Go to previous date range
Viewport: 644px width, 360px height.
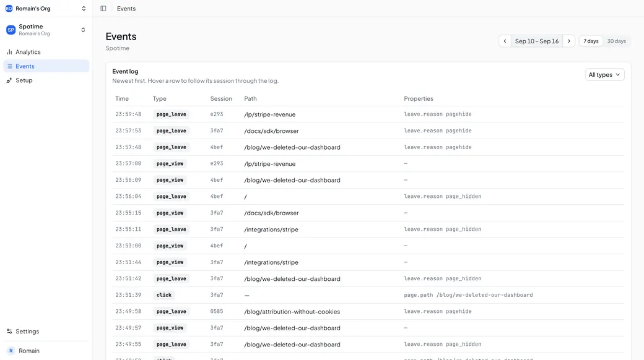pyautogui.click(x=505, y=41)
